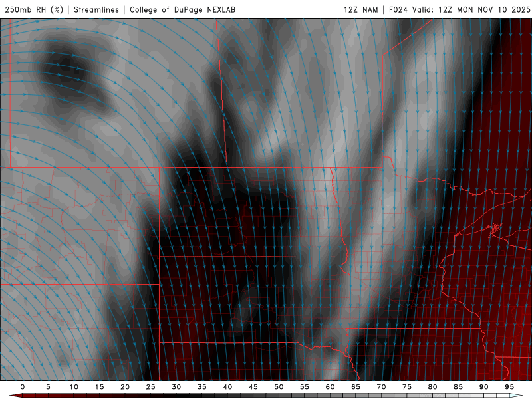Viewport: 532px width, 399px height.
Task: Click the colorbar label "75"
Action: tap(407, 387)
